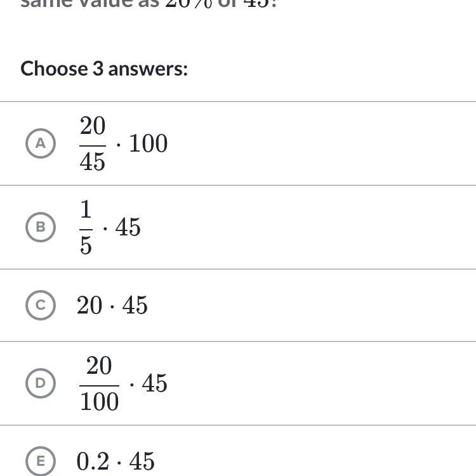Click the 1/5 fraction in option B
Screen dimensions: 476x476
[86, 227]
